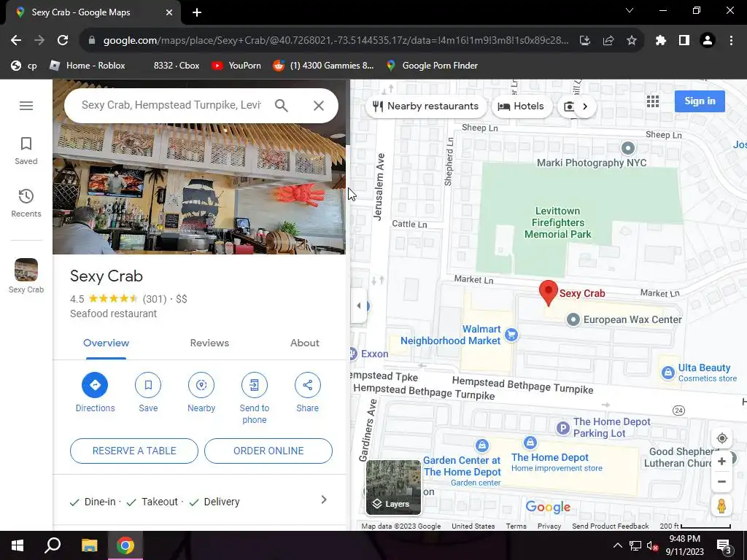The height and width of the screenshot is (560, 747).
Task: Select Walmart Neighborhood Market shopping marker
Action: (511, 335)
